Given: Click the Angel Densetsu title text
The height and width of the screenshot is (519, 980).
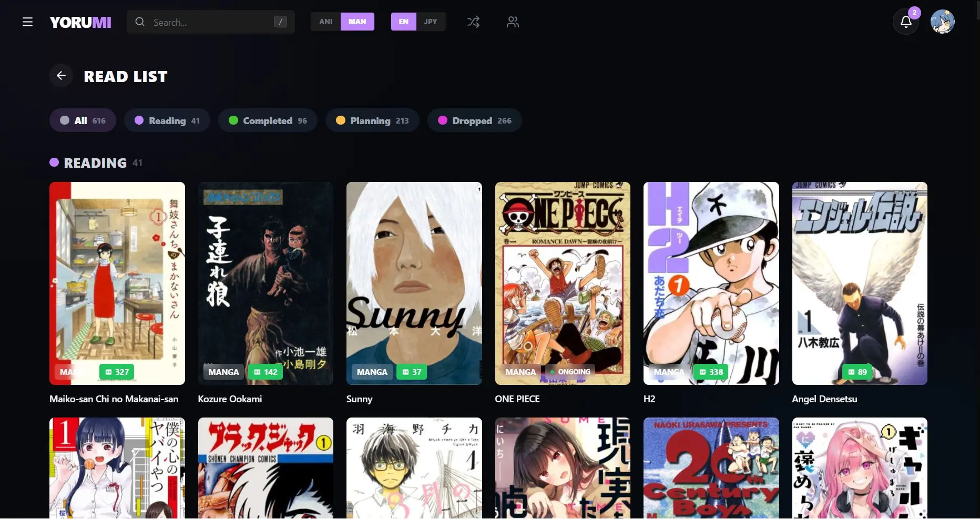Looking at the screenshot, I should click(824, 399).
